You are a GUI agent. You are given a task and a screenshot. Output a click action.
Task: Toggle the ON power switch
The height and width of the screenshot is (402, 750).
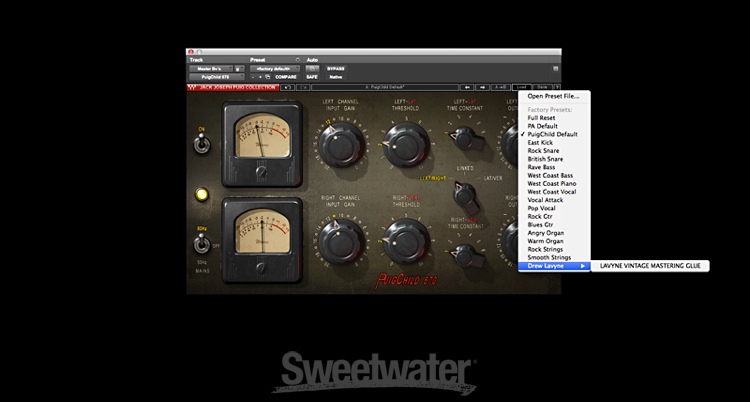coord(202,146)
